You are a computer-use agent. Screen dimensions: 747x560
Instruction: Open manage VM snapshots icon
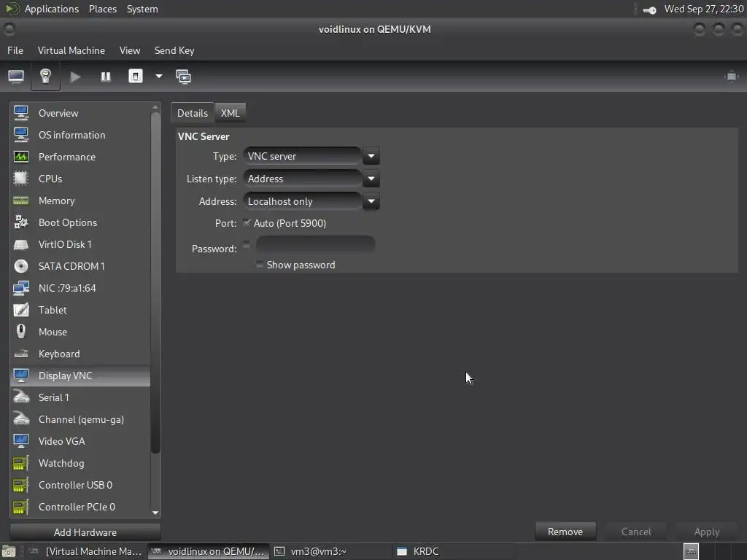(x=183, y=77)
